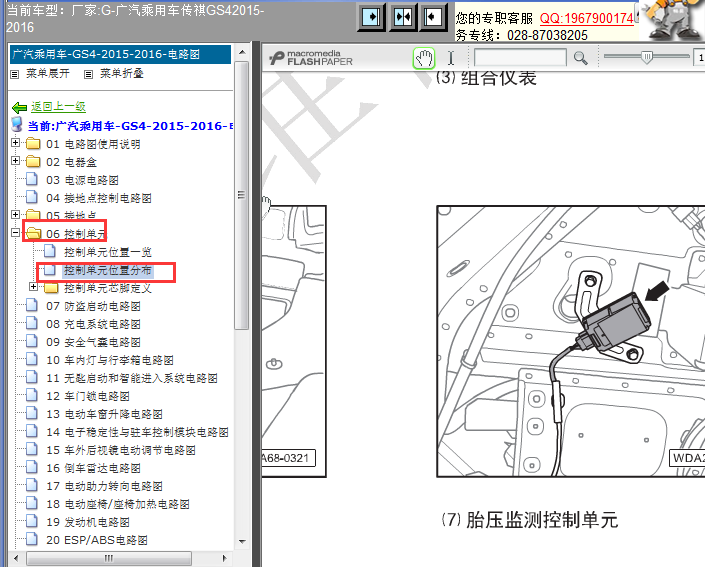This screenshot has height=567, width=705.
Task: Click the current vehicle computer icon
Action: 17,125
